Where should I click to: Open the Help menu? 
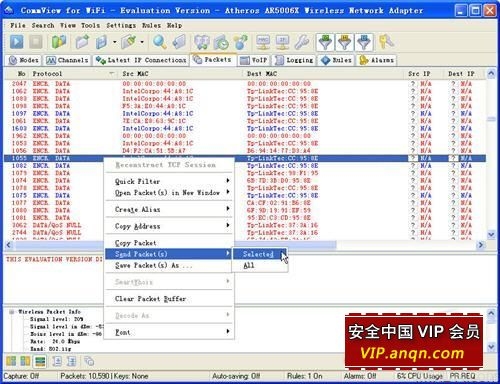coord(174,25)
